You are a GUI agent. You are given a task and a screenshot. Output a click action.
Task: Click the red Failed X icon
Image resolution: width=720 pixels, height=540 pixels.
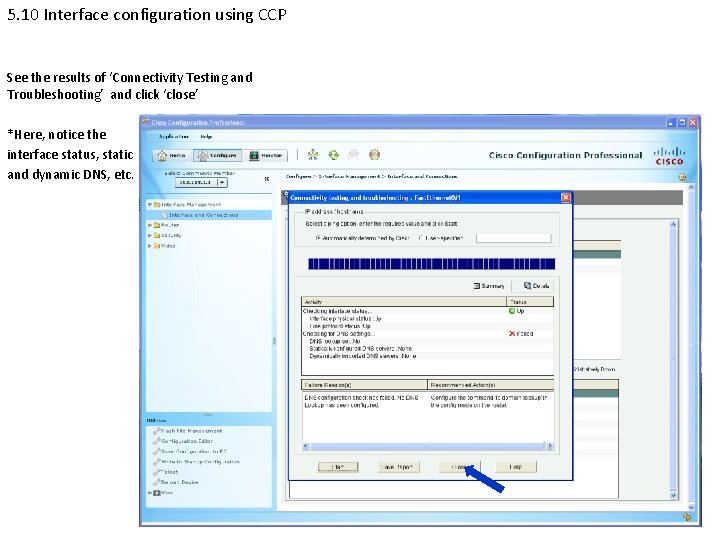[512, 334]
